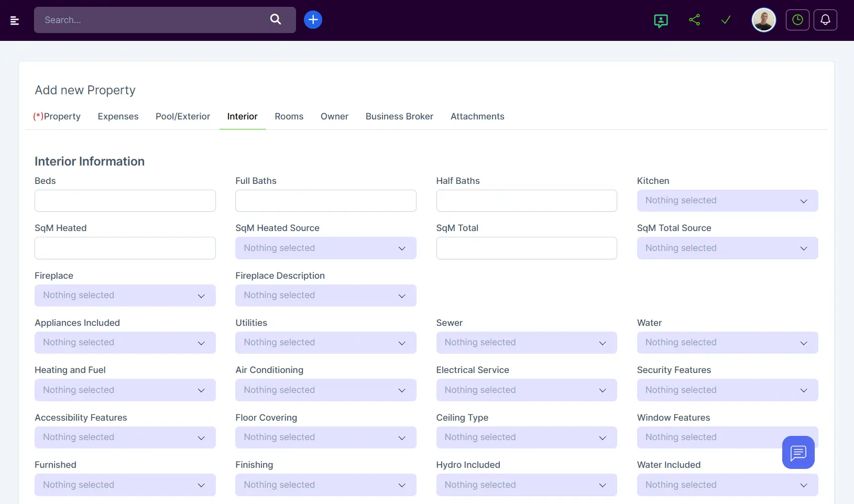This screenshot has width=854, height=504.
Task: Switch to the Pool/Exterior tab
Action: click(x=182, y=116)
